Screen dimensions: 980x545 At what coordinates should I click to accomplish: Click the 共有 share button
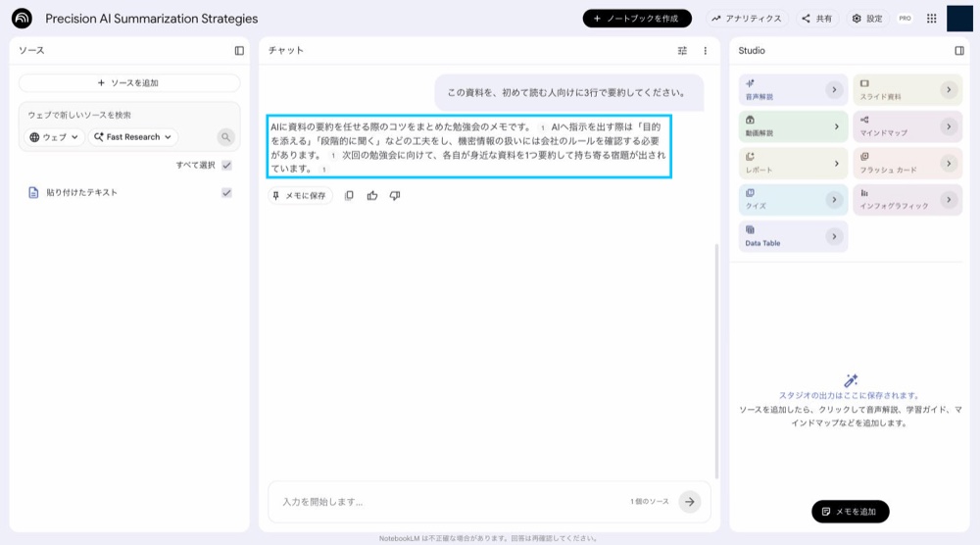click(x=817, y=18)
